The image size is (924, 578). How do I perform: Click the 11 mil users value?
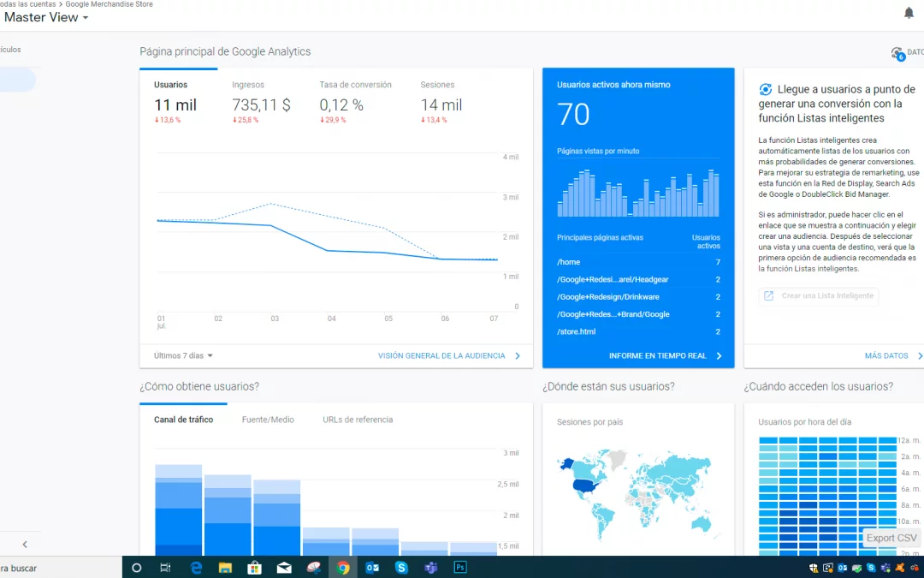pos(175,105)
